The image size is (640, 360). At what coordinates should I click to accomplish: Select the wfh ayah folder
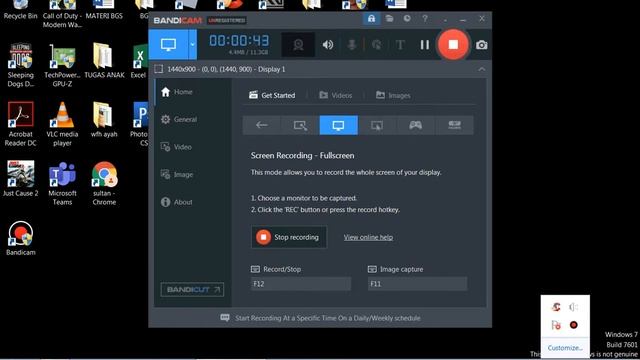pos(104,120)
